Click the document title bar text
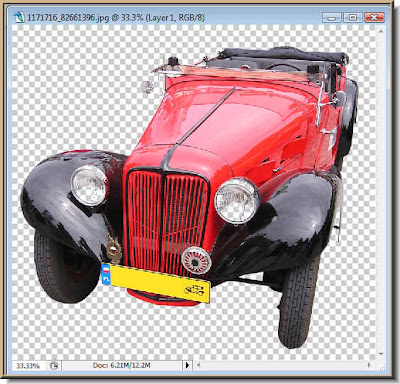The image size is (400, 384). (116, 17)
